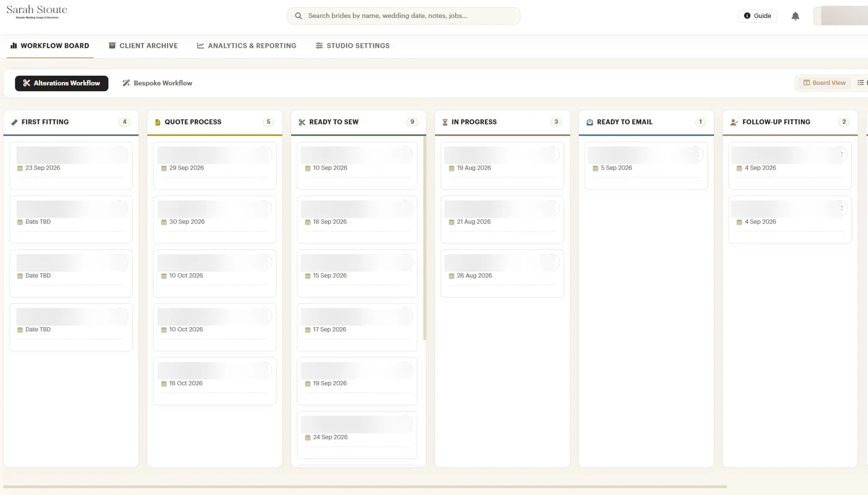The width and height of the screenshot is (868, 495).
Task: Click the calendar icon next to 16 Oct 2026
Action: coord(164,383)
